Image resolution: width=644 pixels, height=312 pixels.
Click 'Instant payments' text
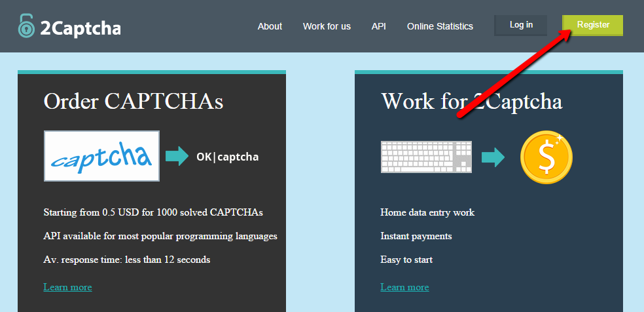(x=416, y=237)
